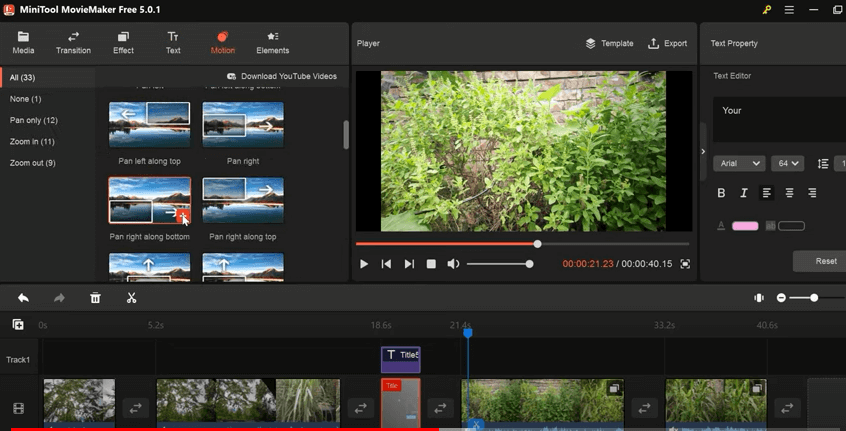The image size is (846, 431).
Task: Open the Arial font dropdown
Action: tap(739, 163)
